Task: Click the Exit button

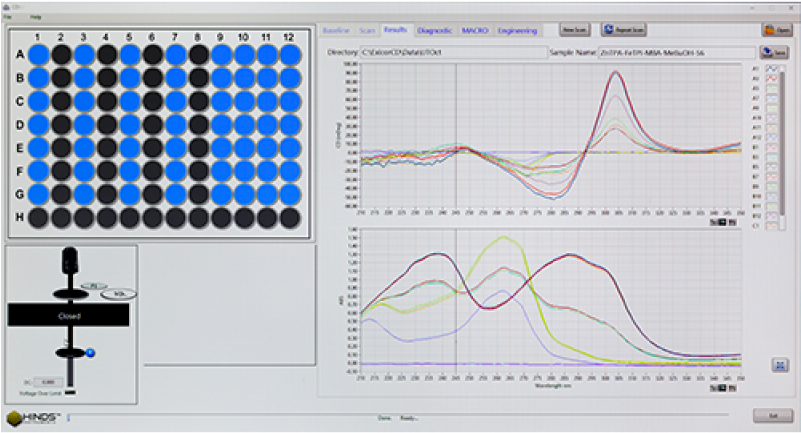Action: tap(771, 415)
